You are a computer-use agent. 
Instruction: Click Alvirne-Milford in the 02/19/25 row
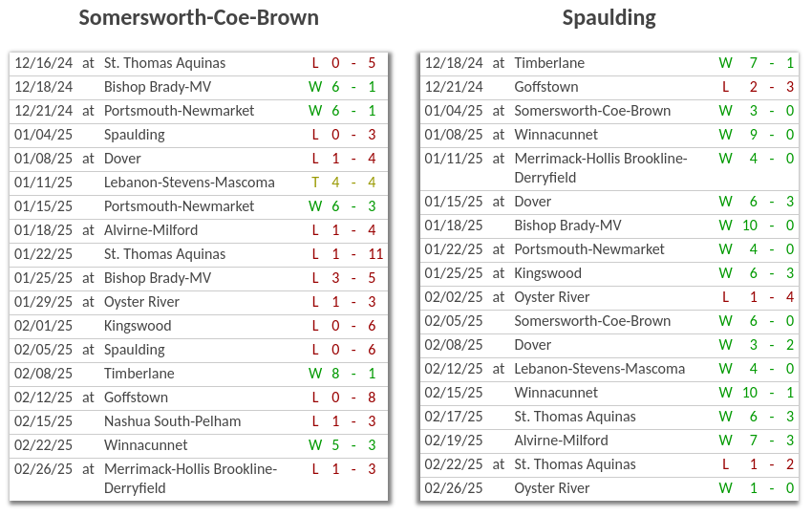coord(561,441)
